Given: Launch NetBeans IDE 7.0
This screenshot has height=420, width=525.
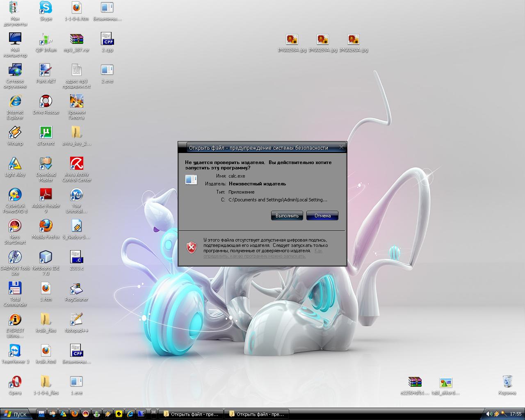Looking at the screenshot, I should click(46, 263).
